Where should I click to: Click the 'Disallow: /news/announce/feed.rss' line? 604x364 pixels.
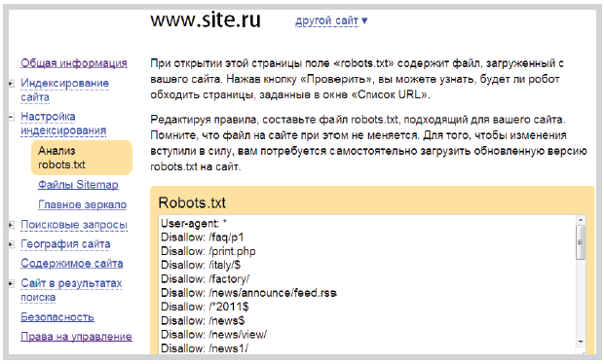coord(248,293)
